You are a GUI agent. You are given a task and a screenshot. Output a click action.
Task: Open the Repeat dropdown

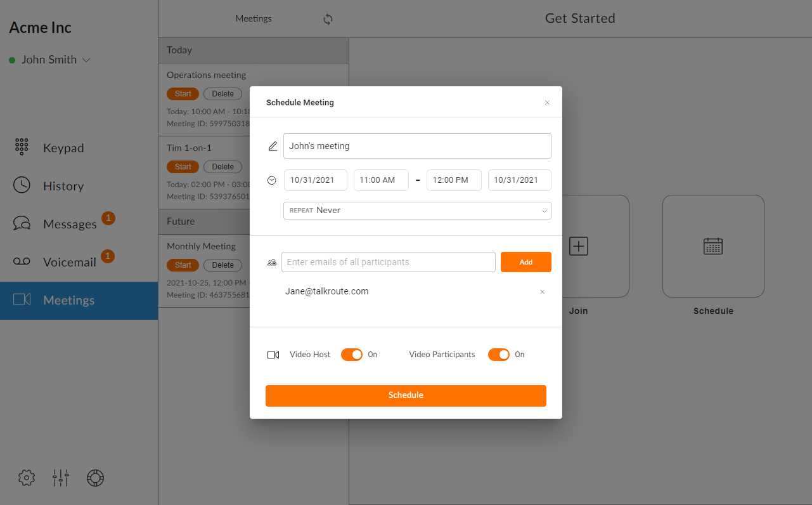point(416,211)
